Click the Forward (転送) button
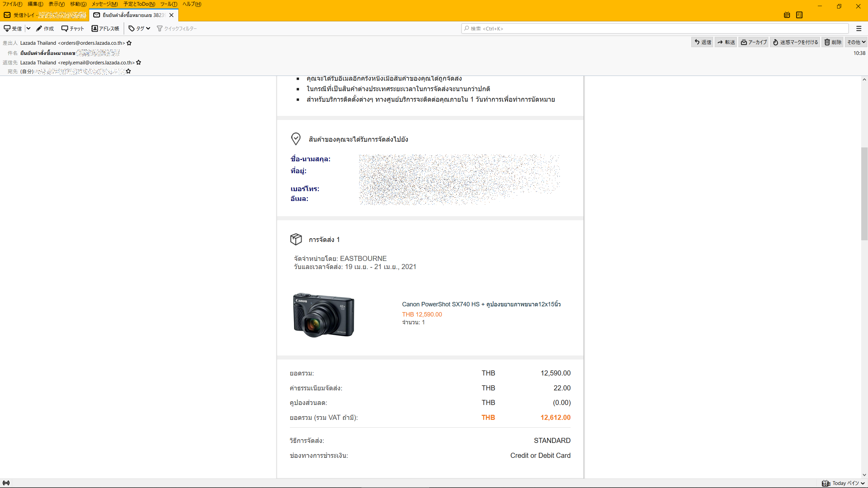This screenshot has width=868, height=488. pos(726,42)
